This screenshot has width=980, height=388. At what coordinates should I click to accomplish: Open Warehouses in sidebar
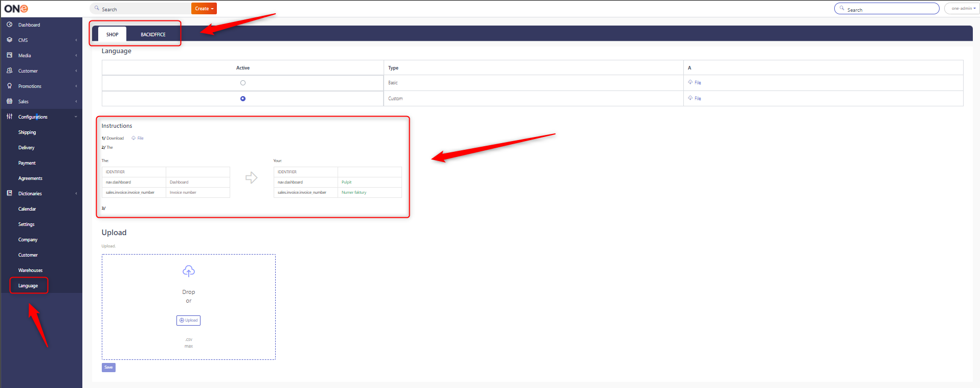(x=30, y=270)
